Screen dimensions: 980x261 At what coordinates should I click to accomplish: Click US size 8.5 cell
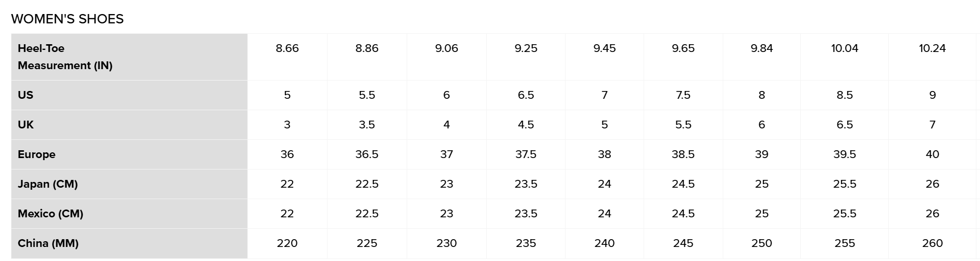845,95
